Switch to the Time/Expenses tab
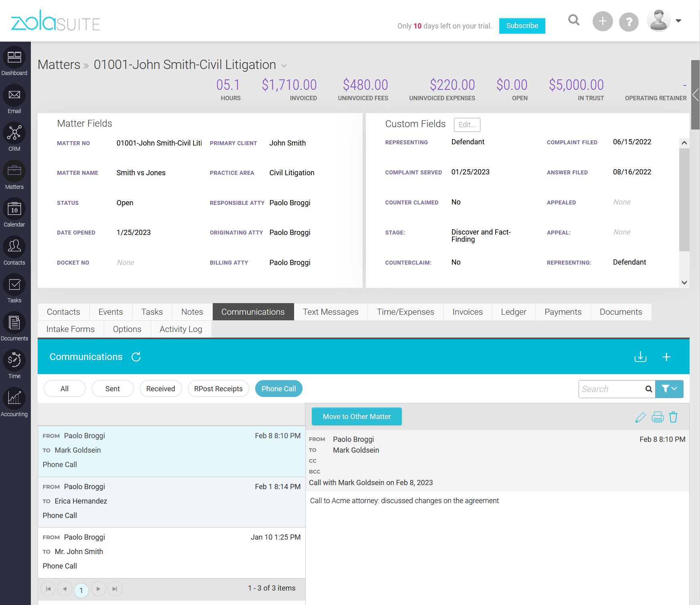The image size is (700, 605). [405, 312]
